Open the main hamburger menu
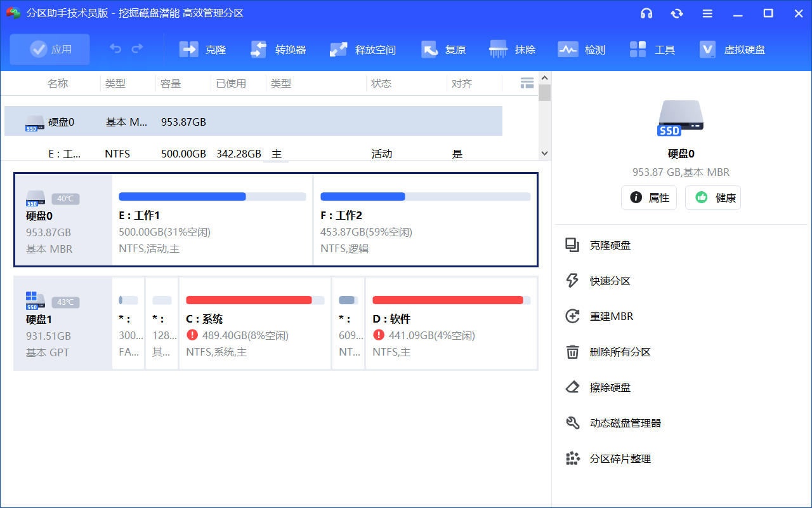Viewport: 812px width, 508px height. tap(707, 13)
